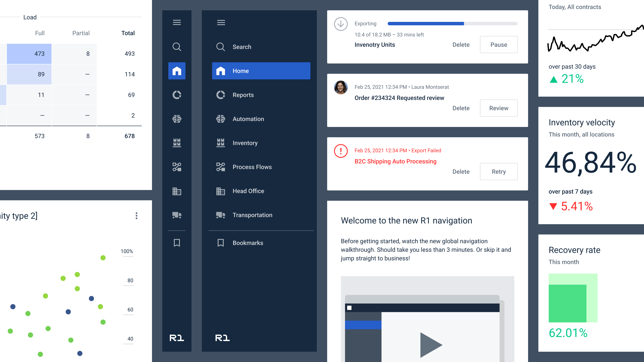Viewport: 644px width, 362px height.
Task: Click green up-triangle beside 21%
Action: (x=554, y=79)
